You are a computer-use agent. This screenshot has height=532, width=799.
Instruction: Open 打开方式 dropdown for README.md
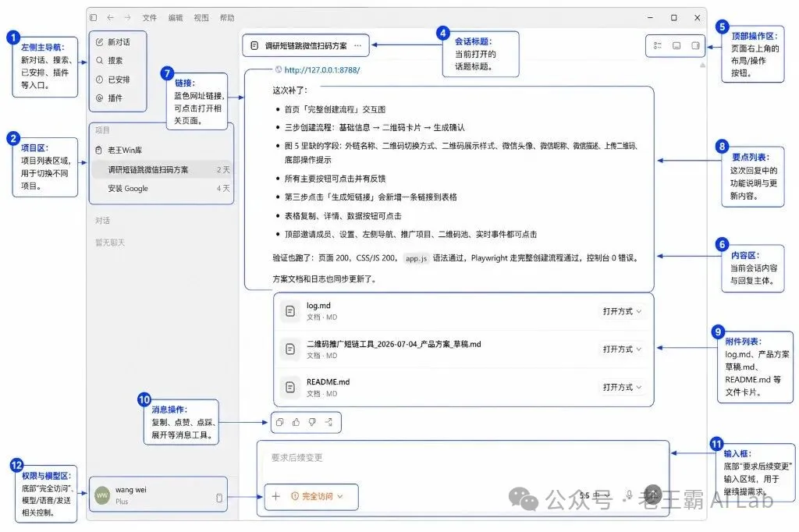(622, 387)
